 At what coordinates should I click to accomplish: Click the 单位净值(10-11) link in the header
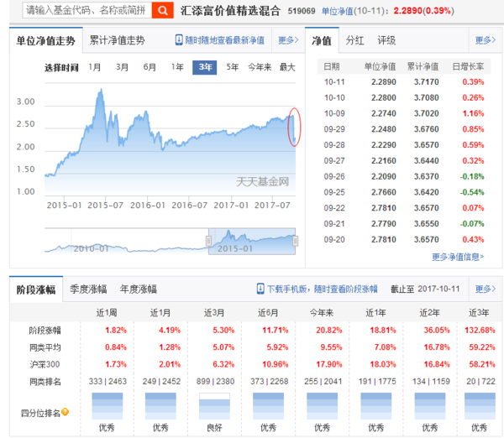pos(337,11)
